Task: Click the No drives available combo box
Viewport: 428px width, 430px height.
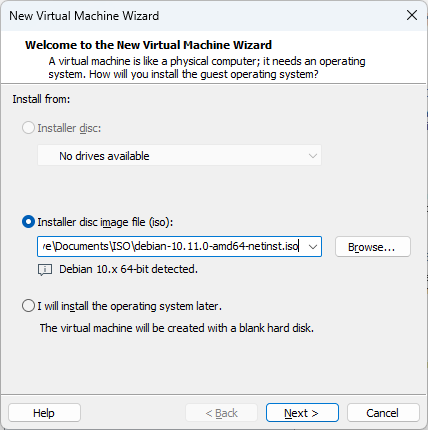Action: [x=179, y=155]
